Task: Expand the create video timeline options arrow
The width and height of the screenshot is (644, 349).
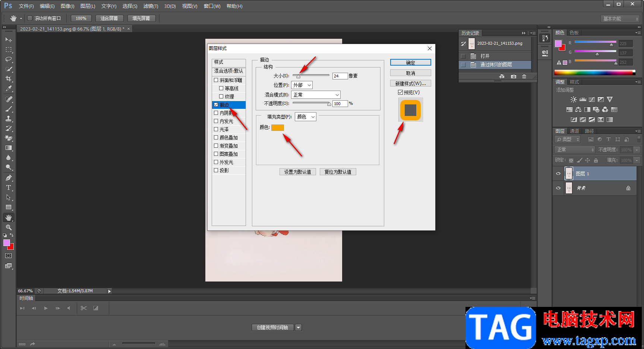Action: click(x=299, y=327)
